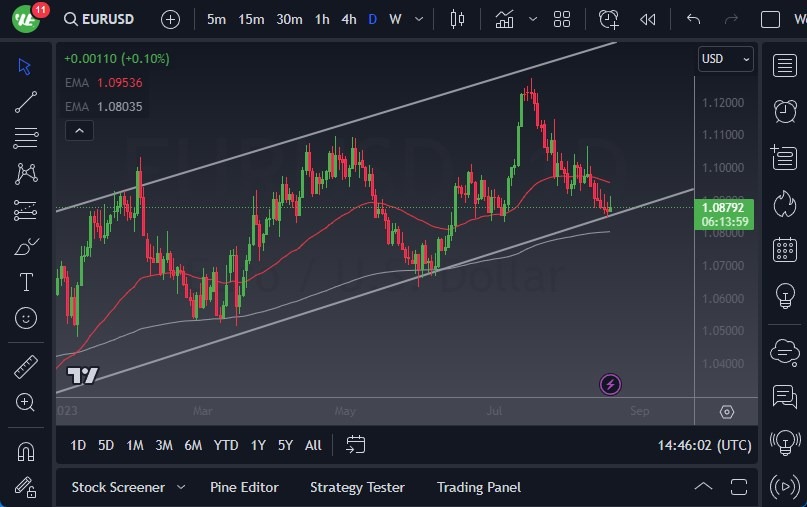
Task: Expand the USD currency dropdown
Action: (x=726, y=59)
